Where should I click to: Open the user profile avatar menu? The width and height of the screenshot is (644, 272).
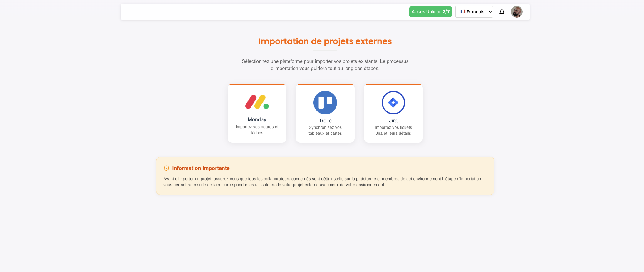pyautogui.click(x=516, y=12)
